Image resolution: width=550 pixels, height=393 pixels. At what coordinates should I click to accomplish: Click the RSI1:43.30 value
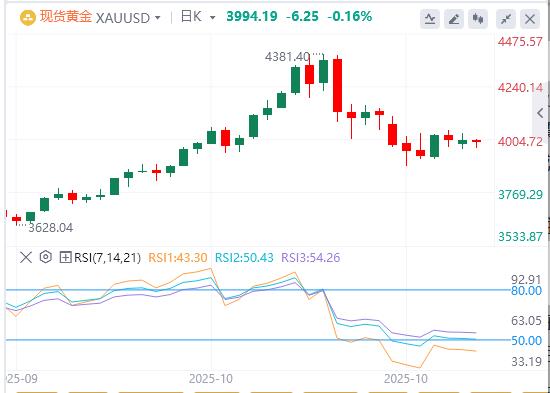(178, 258)
